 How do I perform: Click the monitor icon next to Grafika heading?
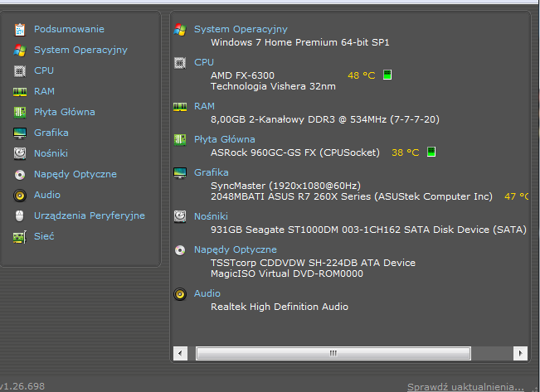tap(180, 173)
